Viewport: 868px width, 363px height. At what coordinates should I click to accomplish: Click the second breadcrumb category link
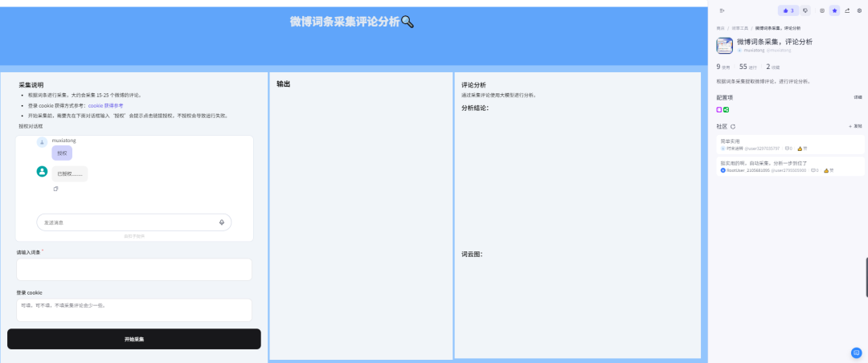[x=739, y=27]
